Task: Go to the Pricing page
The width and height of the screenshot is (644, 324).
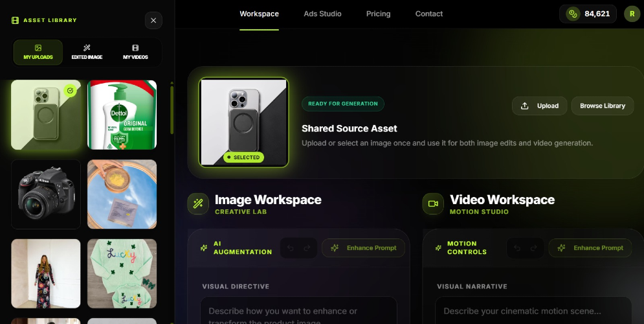Action: (378, 14)
